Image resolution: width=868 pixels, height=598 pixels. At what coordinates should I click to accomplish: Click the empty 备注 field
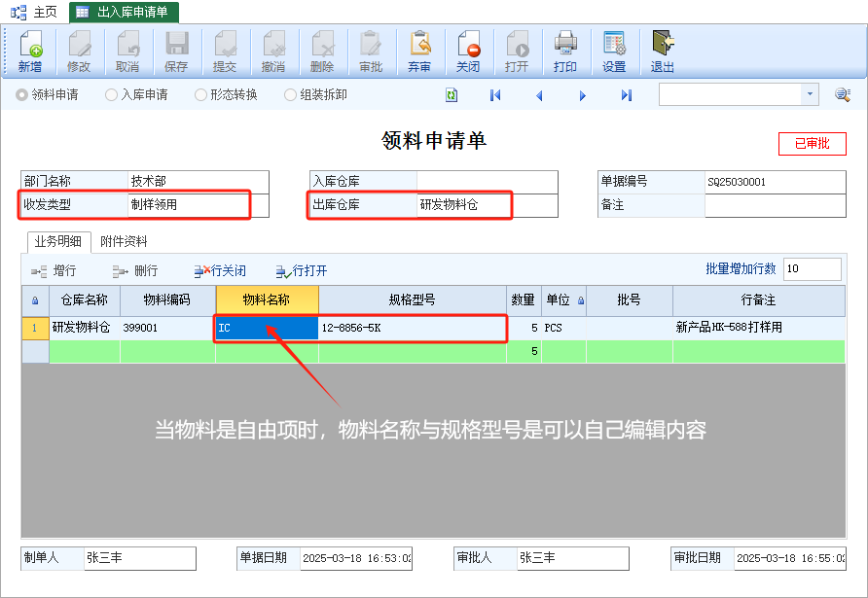775,205
